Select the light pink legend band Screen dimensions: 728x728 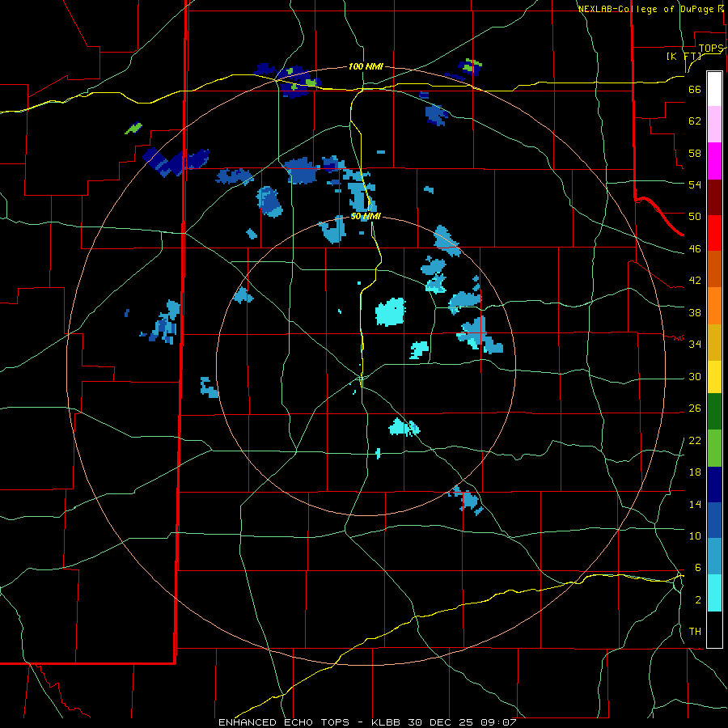[714, 125]
